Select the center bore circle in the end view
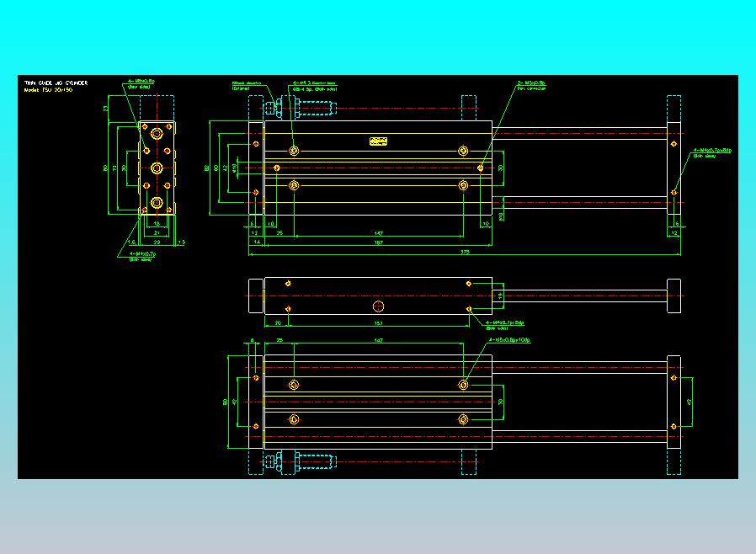Viewport: 756px width, 554px height. [157, 168]
